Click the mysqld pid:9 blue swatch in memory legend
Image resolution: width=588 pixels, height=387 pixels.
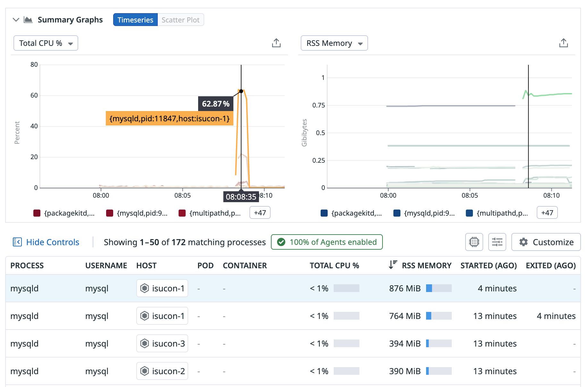point(397,213)
